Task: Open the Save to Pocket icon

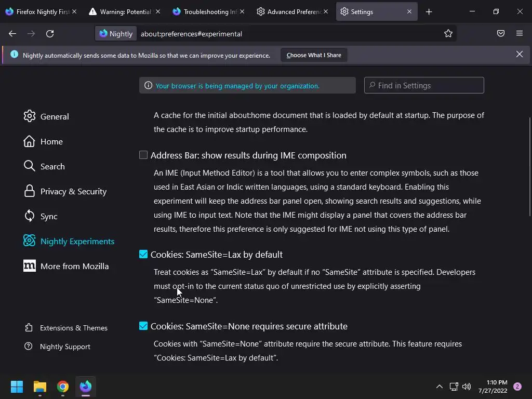Action: coord(501,33)
